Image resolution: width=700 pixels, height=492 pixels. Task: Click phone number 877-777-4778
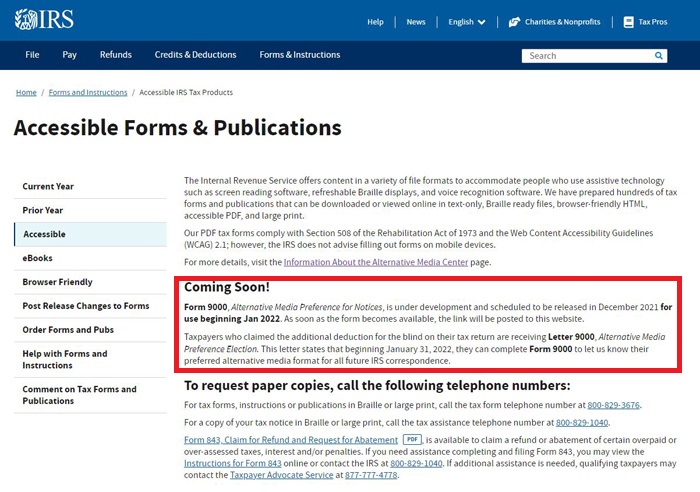(371, 475)
